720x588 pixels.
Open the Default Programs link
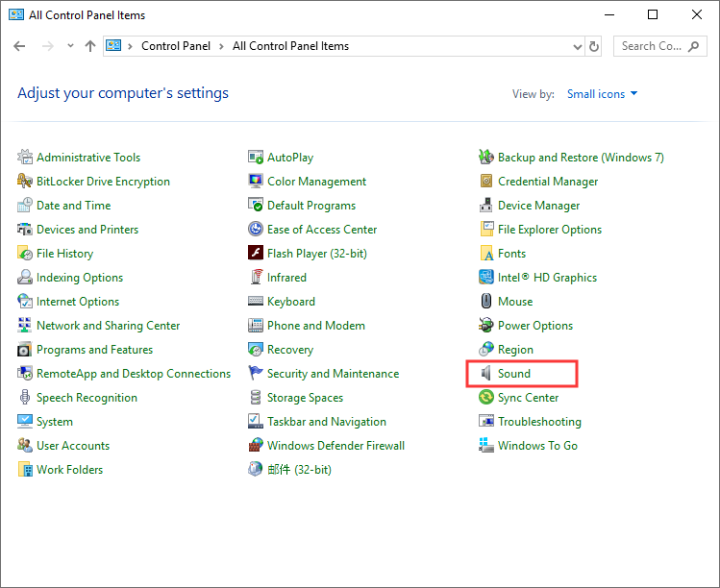(311, 206)
